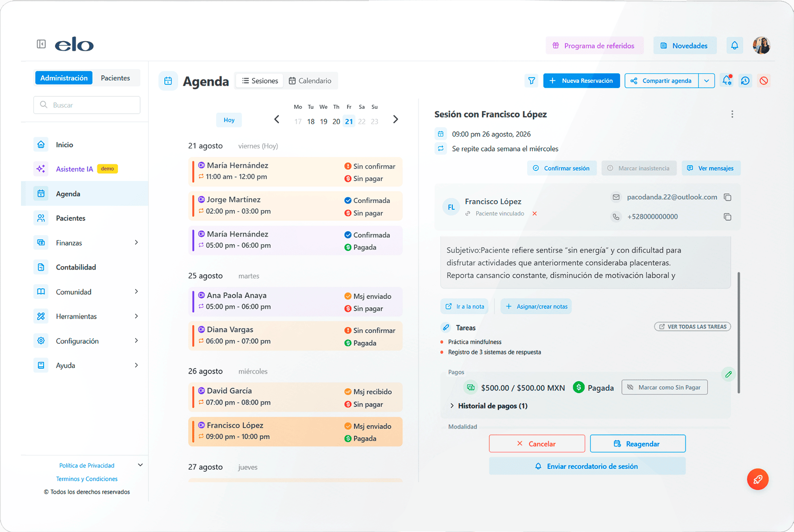The width and height of the screenshot is (794, 532).
Task: Copy the phone number +528000000000
Action: 727,217
